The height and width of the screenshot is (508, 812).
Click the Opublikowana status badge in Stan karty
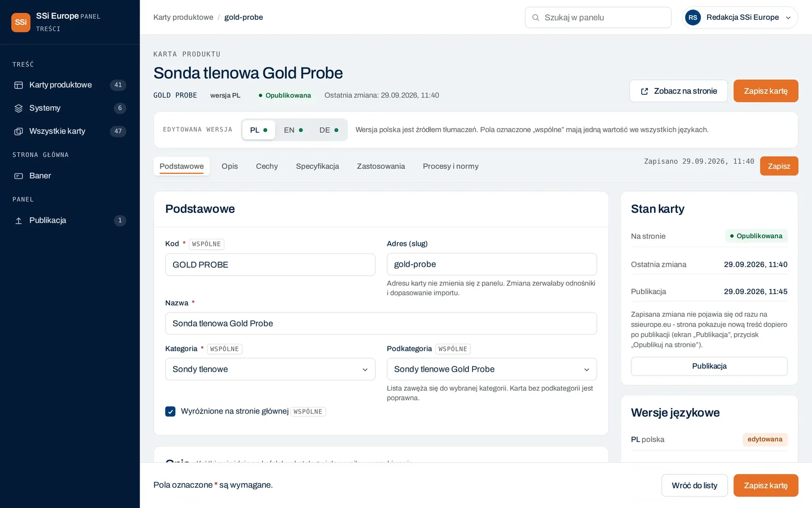(756, 236)
